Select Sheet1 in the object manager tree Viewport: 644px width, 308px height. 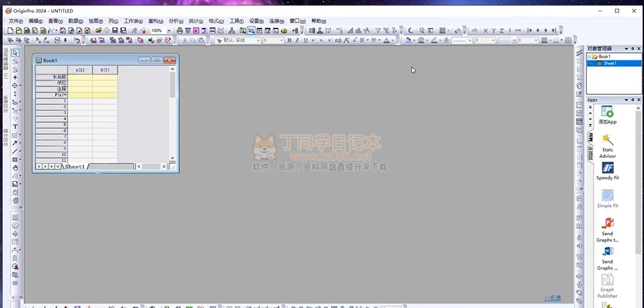point(609,64)
